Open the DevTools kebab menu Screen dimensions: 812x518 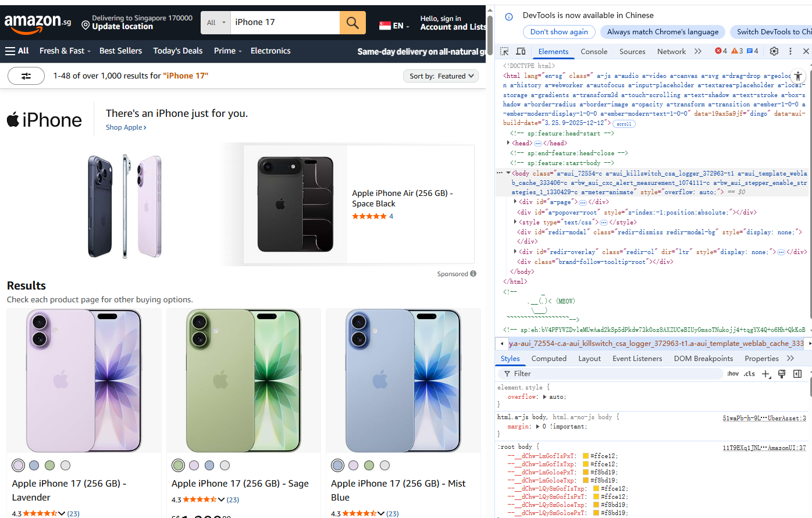(790, 51)
